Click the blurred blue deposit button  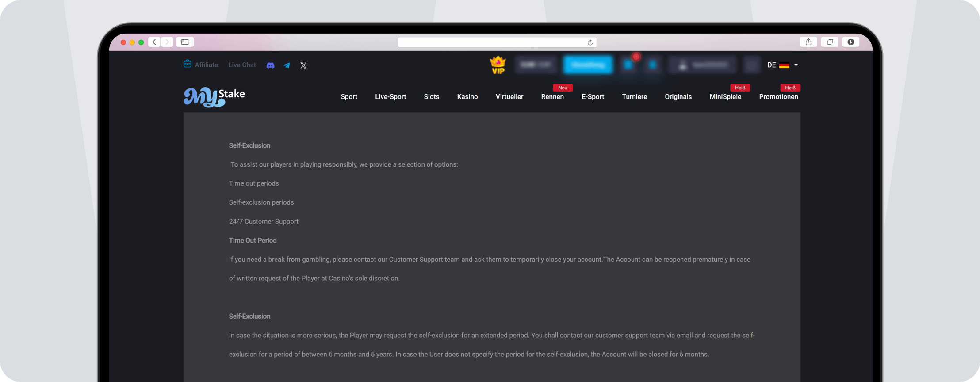coord(588,65)
